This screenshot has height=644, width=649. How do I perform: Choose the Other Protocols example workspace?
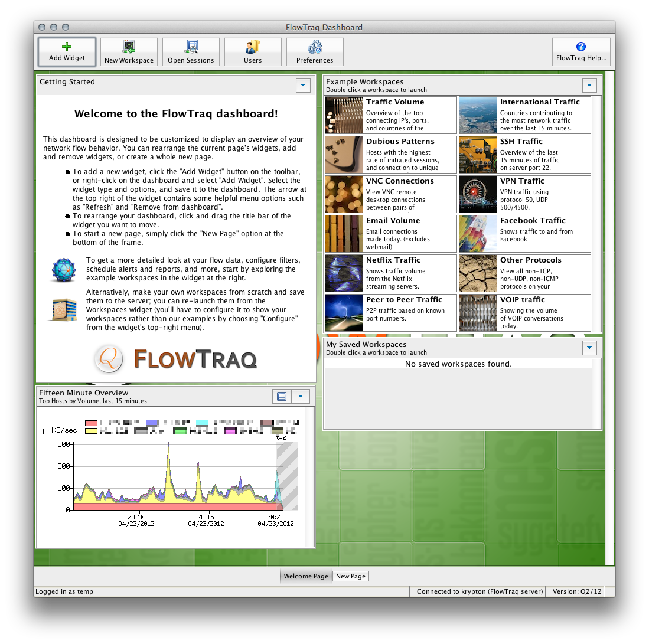(x=525, y=273)
